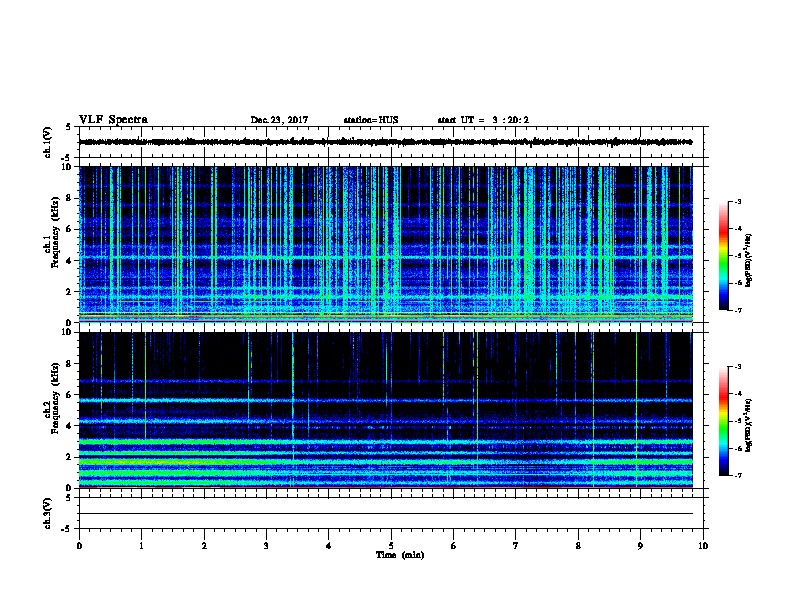The image size is (792, 612).
Task: Click the "5" tick label on the Time axis
Action: [x=391, y=546]
